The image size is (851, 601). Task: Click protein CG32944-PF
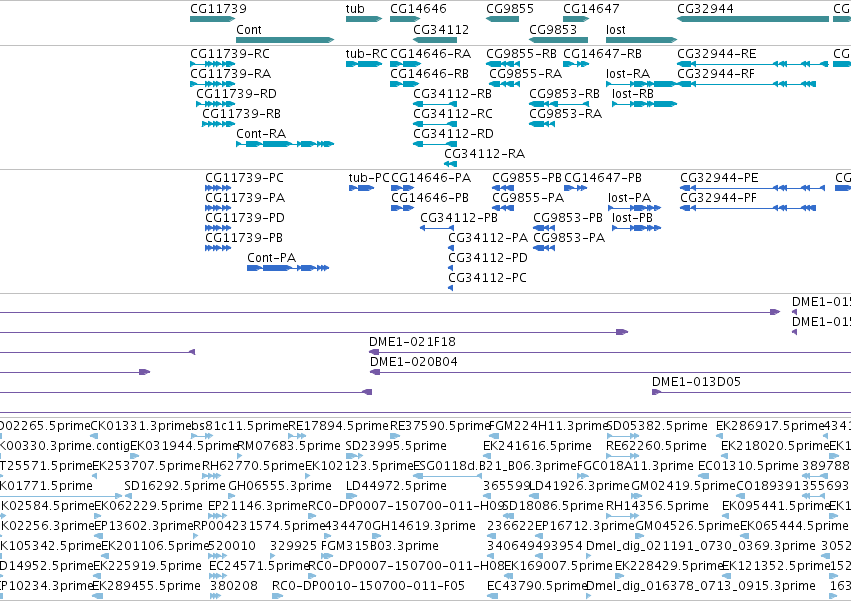pyautogui.click(x=748, y=208)
